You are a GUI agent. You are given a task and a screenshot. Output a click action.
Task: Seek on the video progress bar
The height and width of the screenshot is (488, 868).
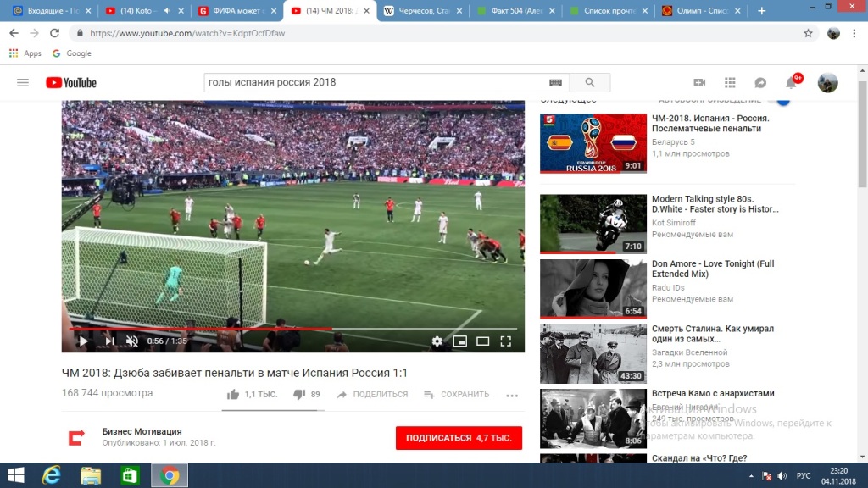point(292,329)
